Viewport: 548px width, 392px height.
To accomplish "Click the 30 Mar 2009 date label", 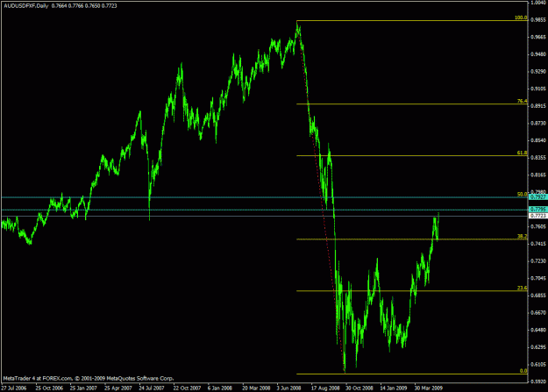I will 429,388.
